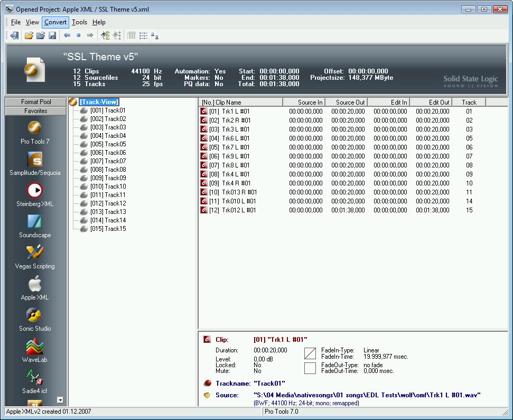
Task: Click the blue dot toolbar icon
Action: [79, 35]
